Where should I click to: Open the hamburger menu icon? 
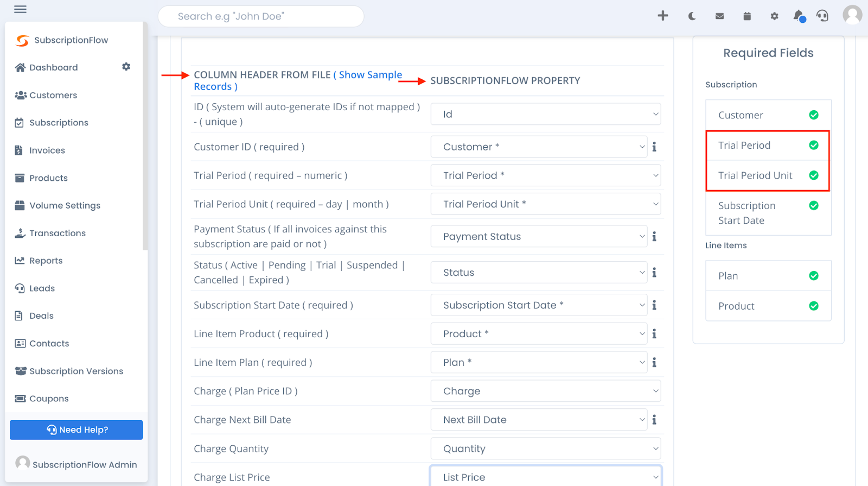click(20, 9)
